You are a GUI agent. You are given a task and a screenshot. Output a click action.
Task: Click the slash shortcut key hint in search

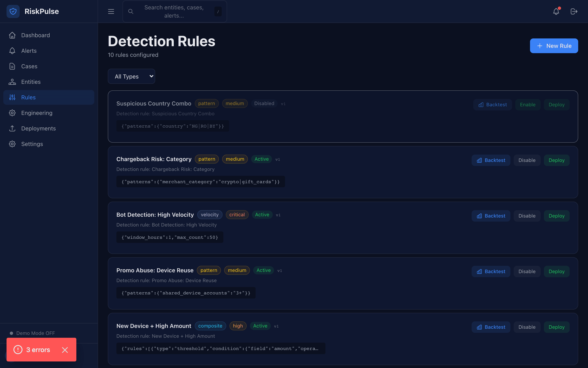(218, 11)
